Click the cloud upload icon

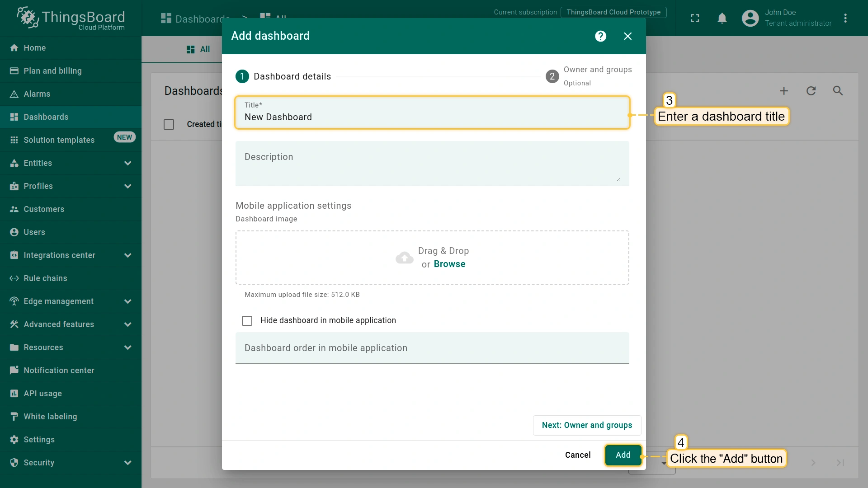[404, 258]
